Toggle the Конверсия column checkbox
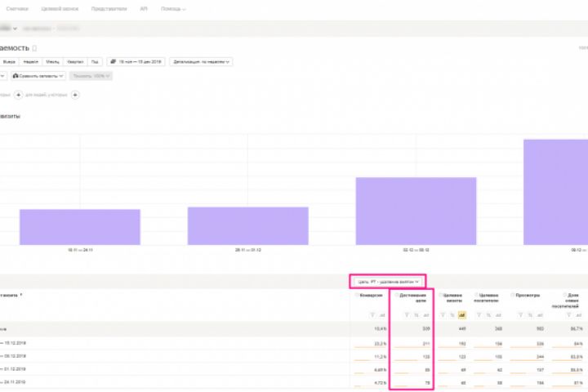588x392 pixels. click(357, 295)
